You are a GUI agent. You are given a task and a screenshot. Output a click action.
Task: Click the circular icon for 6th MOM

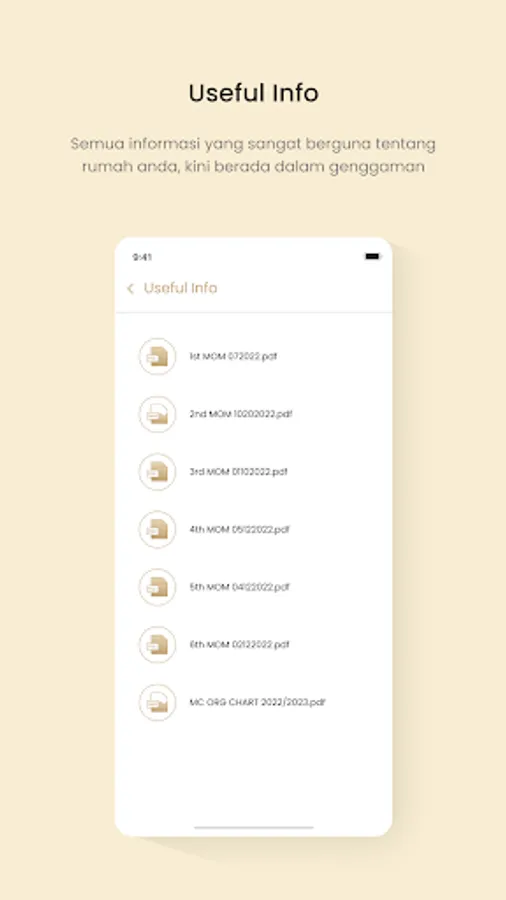click(157, 645)
